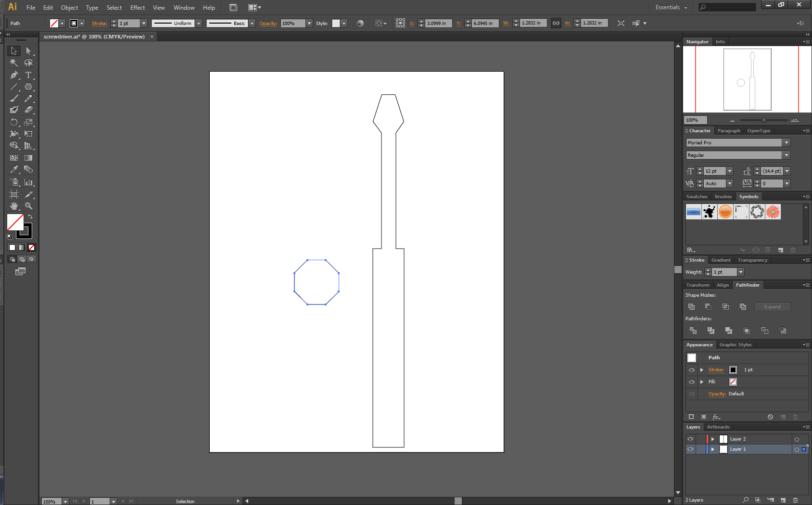812x505 pixels.
Task: Click the Fill color box in toolbox
Action: 15,222
